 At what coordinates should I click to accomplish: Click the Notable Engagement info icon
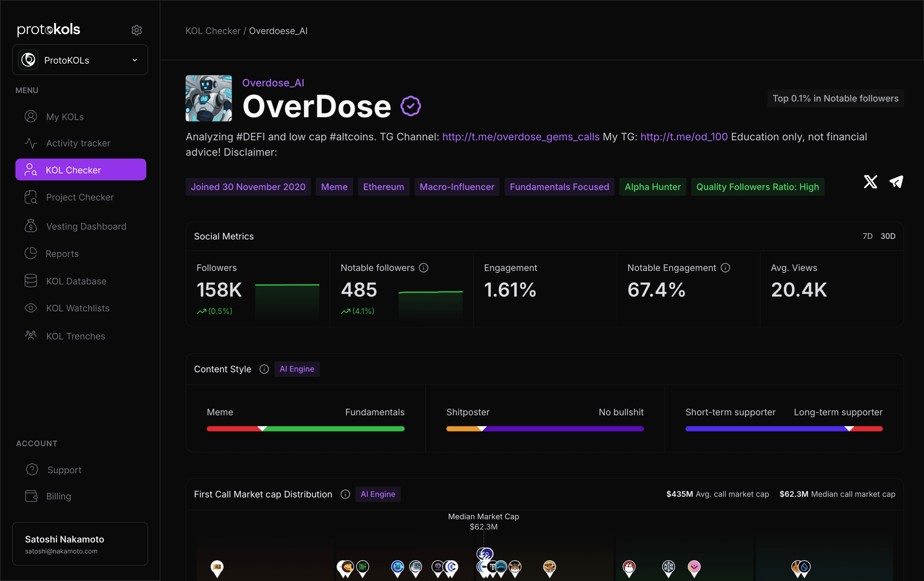pos(725,268)
